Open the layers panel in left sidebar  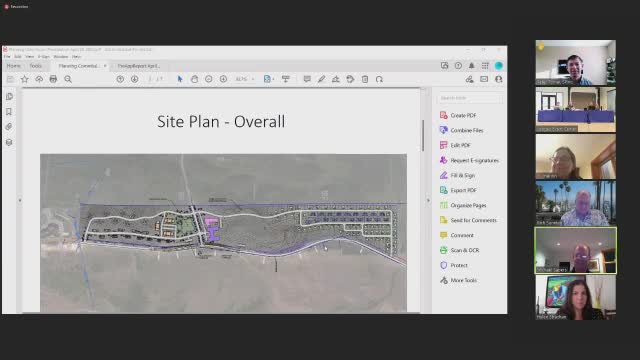(9, 142)
